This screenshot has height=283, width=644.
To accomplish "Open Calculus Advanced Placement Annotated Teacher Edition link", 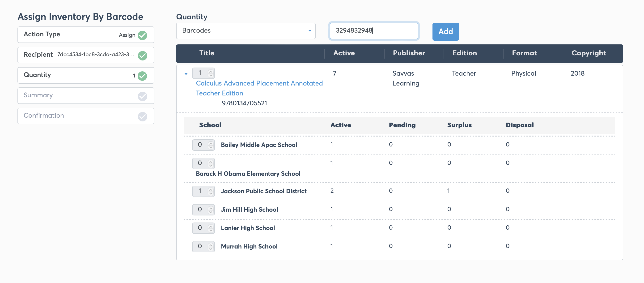I will click(x=259, y=88).
